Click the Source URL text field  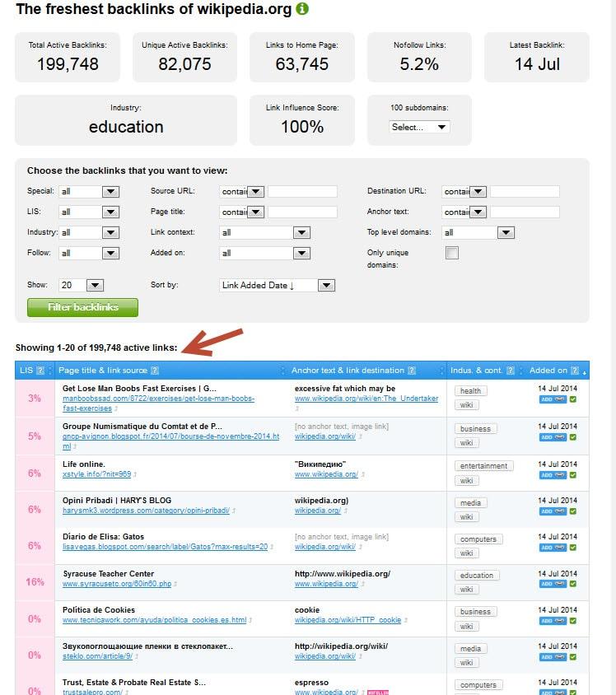click(303, 192)
